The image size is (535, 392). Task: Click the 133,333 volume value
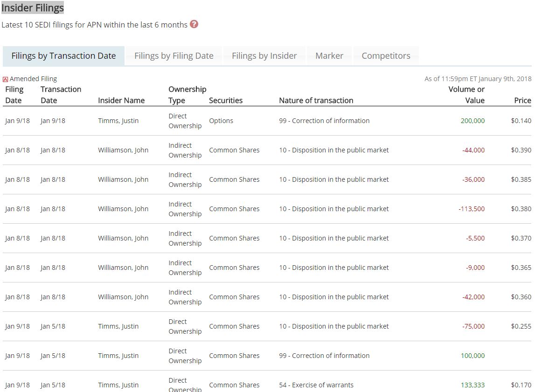pyautogui.click(x=472, y=385)
